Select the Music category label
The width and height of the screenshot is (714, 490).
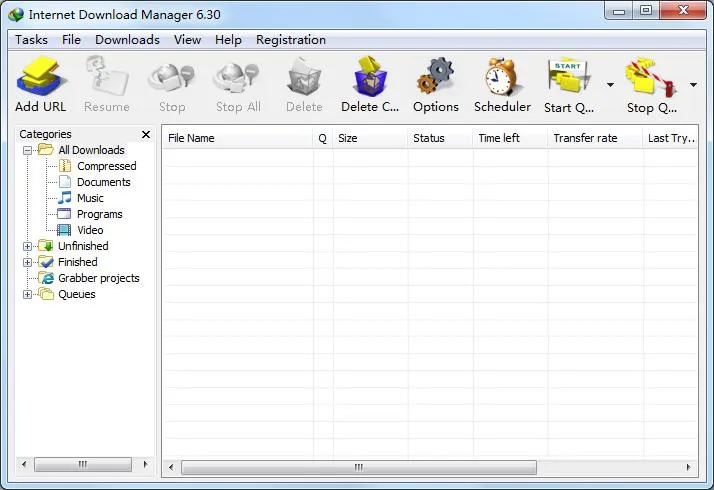click(90, 198)
